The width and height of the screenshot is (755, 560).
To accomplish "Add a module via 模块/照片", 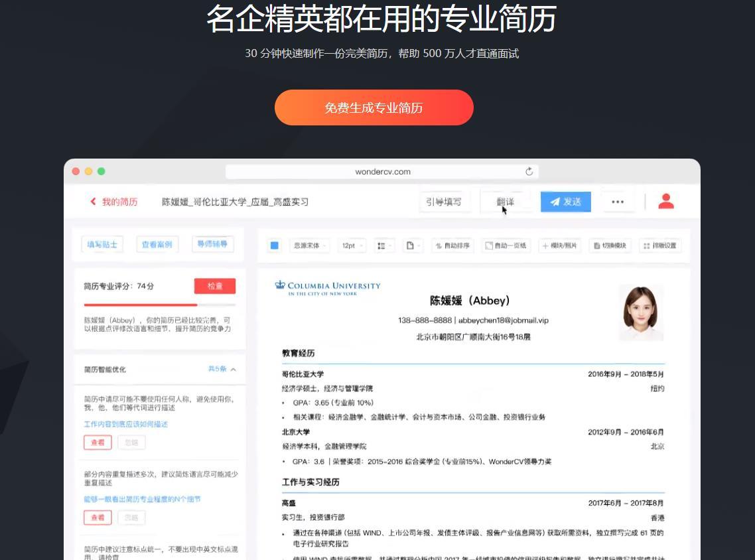I will (559, 245).
